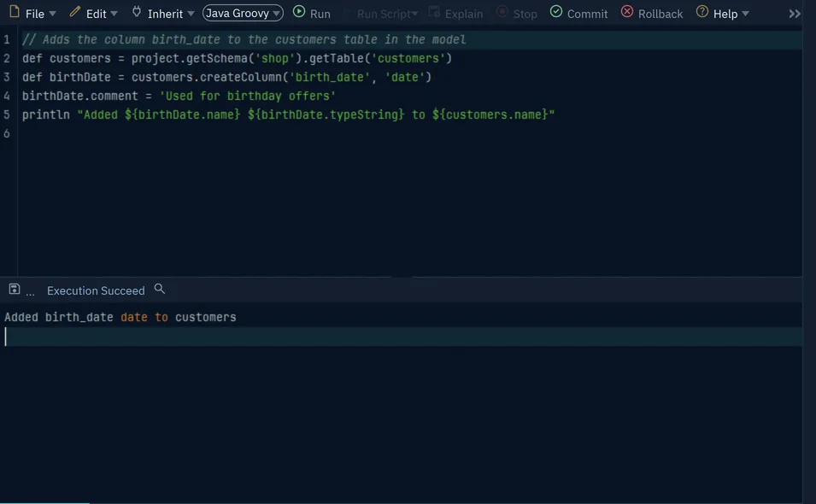Expand the File dropdown arrow
This screenshot has width=816, height=504.
click(x=53, y=14)
